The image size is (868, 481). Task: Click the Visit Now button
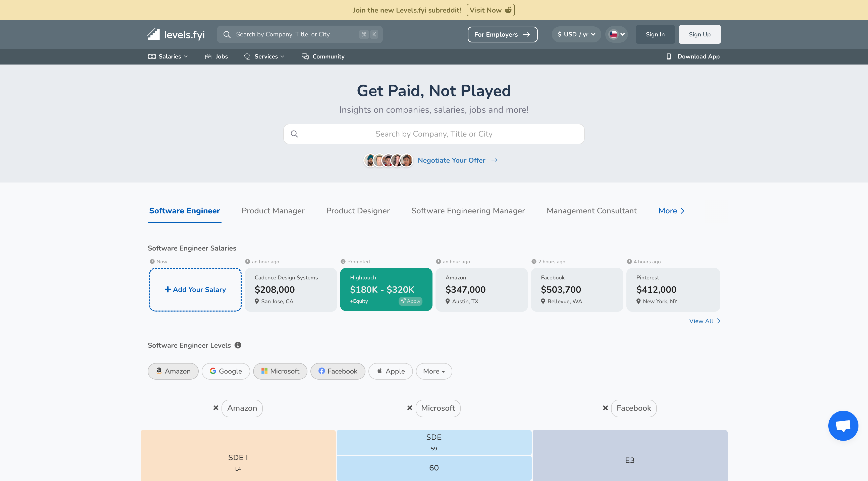point(491,10)
